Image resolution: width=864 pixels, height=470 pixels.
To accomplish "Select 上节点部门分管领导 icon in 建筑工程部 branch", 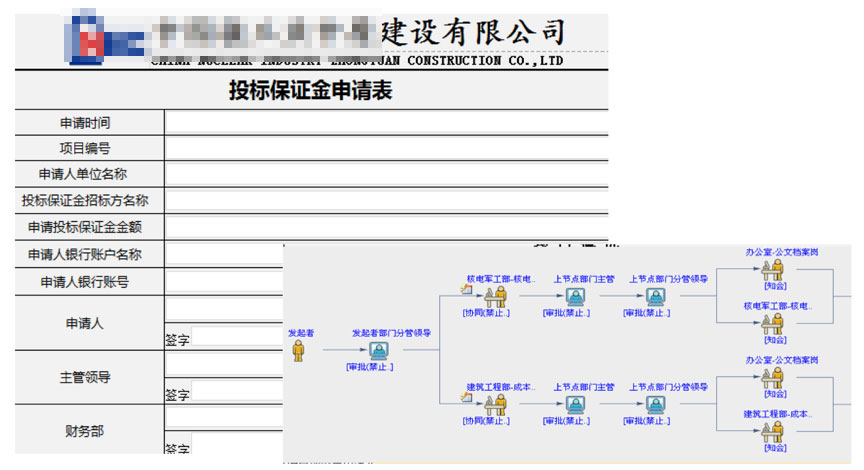I will coord(656,405).
